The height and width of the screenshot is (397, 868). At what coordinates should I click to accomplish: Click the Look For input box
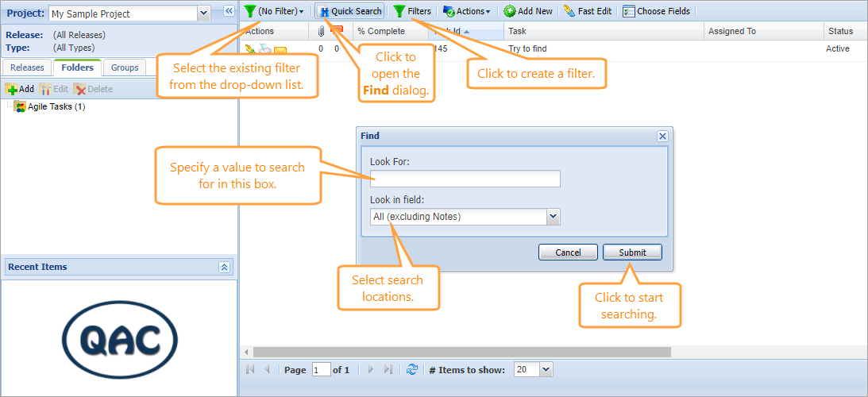coord(465,179)
